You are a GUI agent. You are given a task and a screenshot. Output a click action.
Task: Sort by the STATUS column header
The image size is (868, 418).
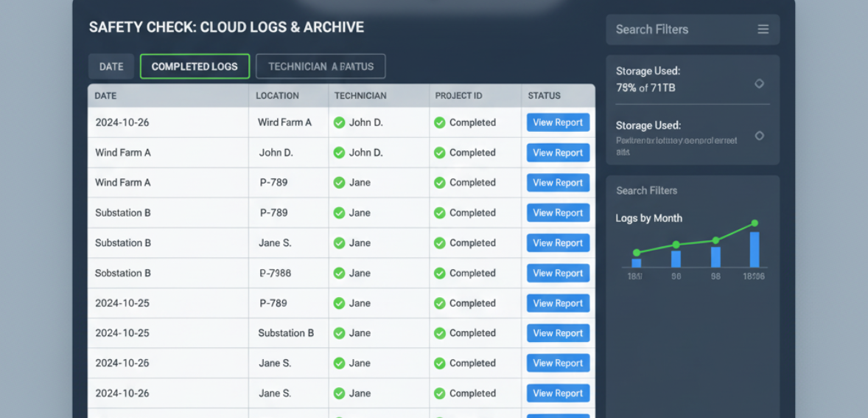(x=544, y=96)
